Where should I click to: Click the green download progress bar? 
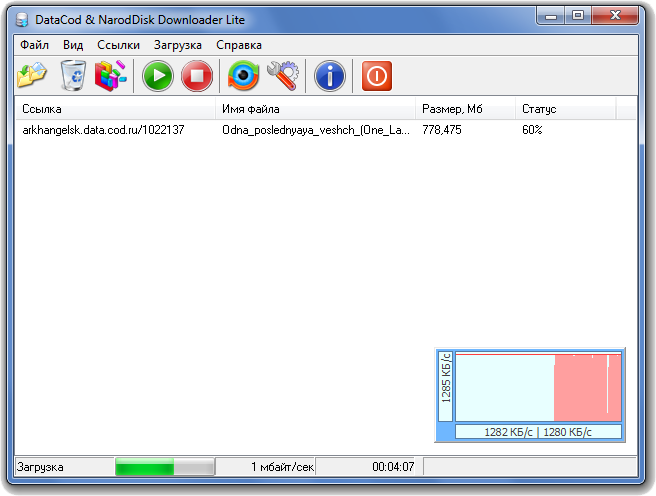pos(165,467)
